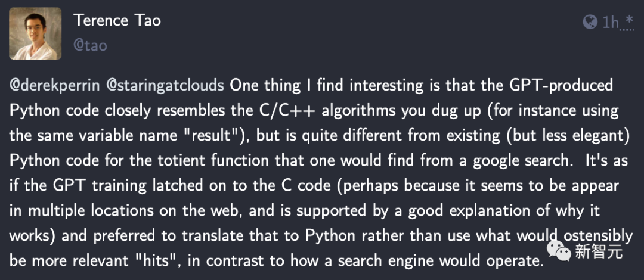Screen dimensions: 644x280
Task: Click the phrase "GPT-produced" in the post
Action: 561,85
